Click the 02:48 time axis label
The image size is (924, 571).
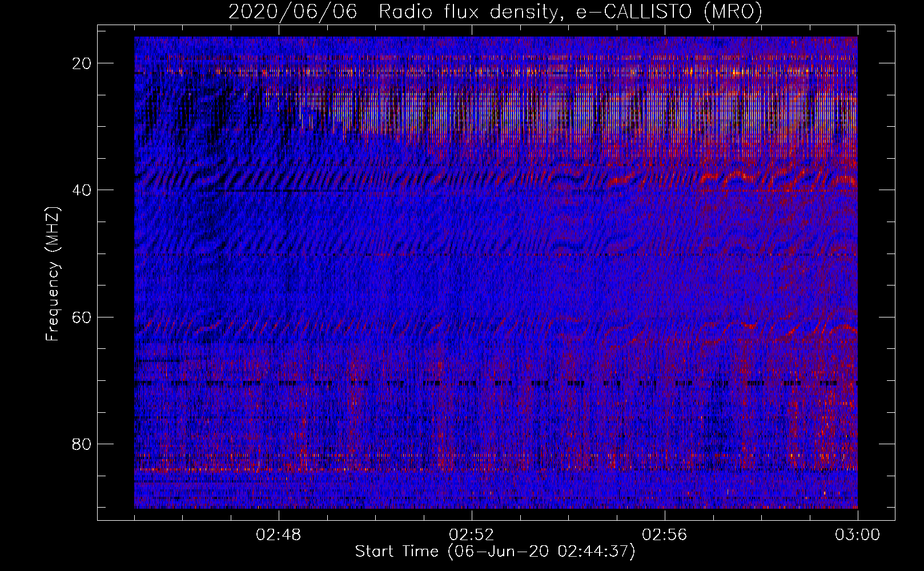pos(279,535)
